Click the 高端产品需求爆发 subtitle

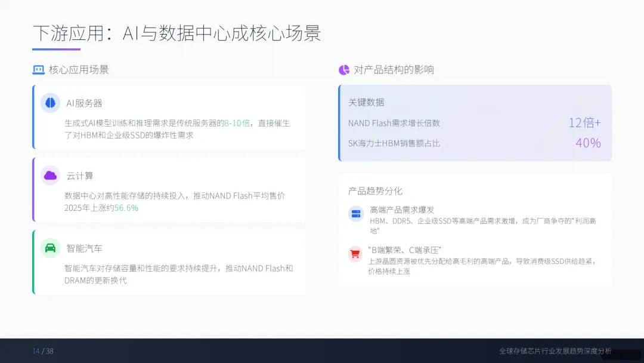(x=402, y=210)
